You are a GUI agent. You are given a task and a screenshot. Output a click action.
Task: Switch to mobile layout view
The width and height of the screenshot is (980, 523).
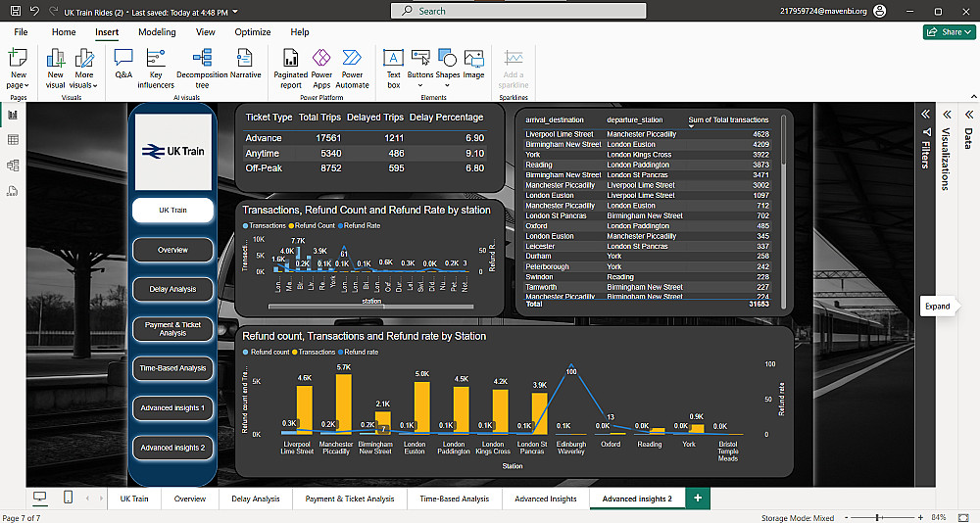click(68, 499)
